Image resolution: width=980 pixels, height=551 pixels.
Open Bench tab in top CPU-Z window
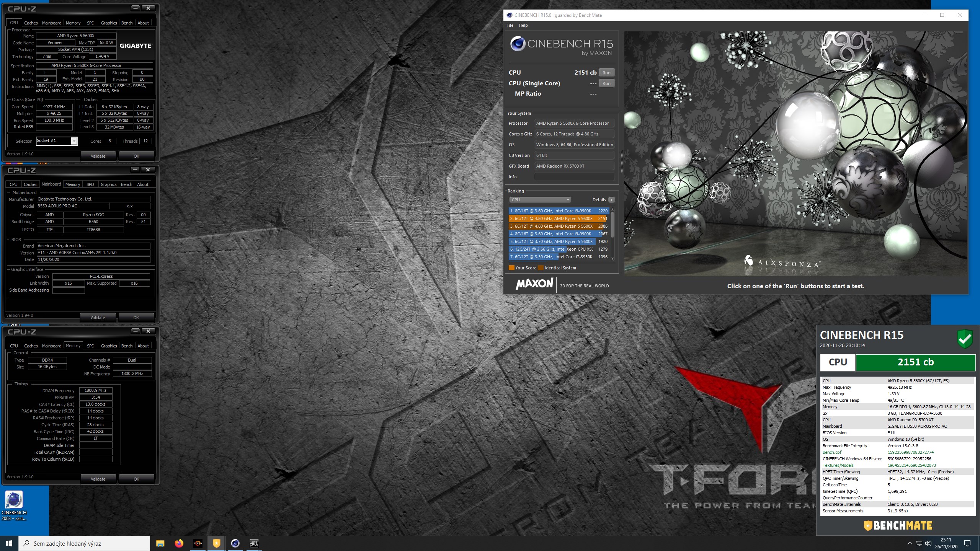(127, 23)
